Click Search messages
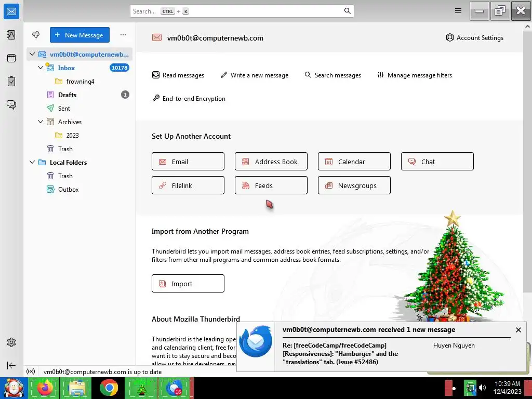This screenshot has height=399, width=532. click(333, 75)
